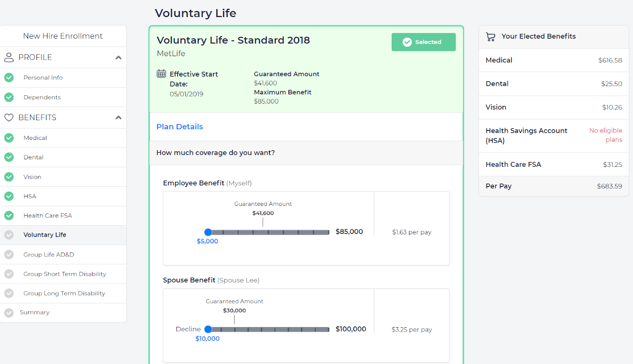The image size is (633, 364).
Task: Click the green checkmark beside Dental in sidebar
Action: coord(9,157)
